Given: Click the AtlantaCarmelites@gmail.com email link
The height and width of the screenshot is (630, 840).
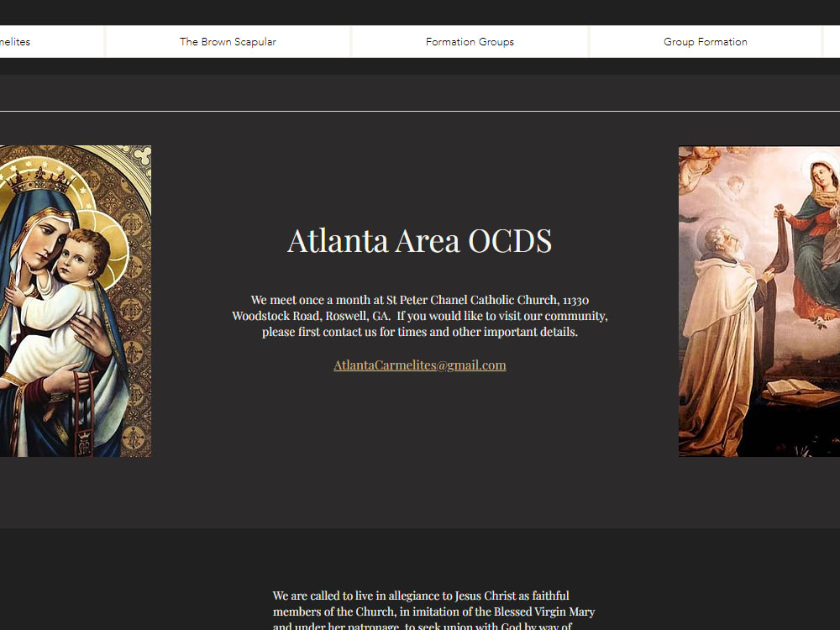Looking at the screenshot, I should pos(420,365).
